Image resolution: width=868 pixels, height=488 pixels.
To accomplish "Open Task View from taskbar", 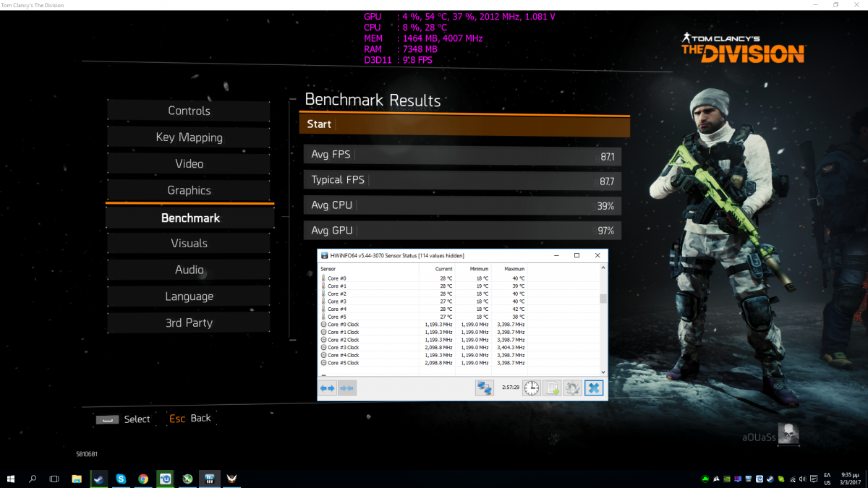I will 54,479.
